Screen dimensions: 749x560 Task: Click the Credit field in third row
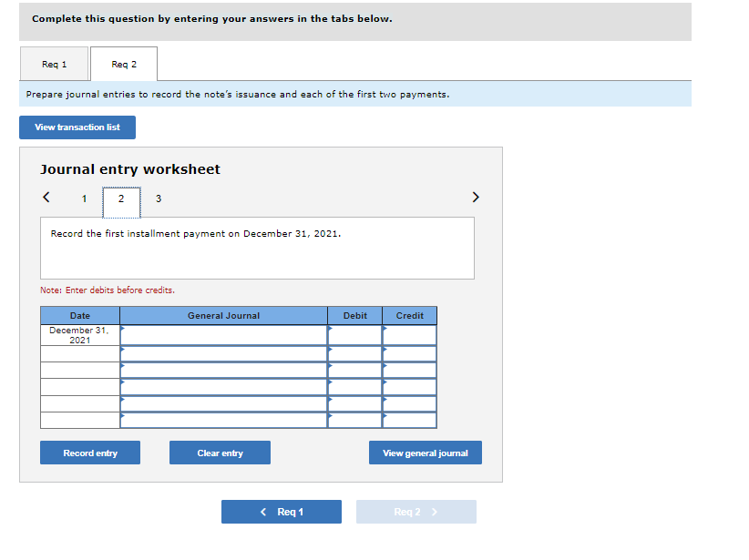409,370
